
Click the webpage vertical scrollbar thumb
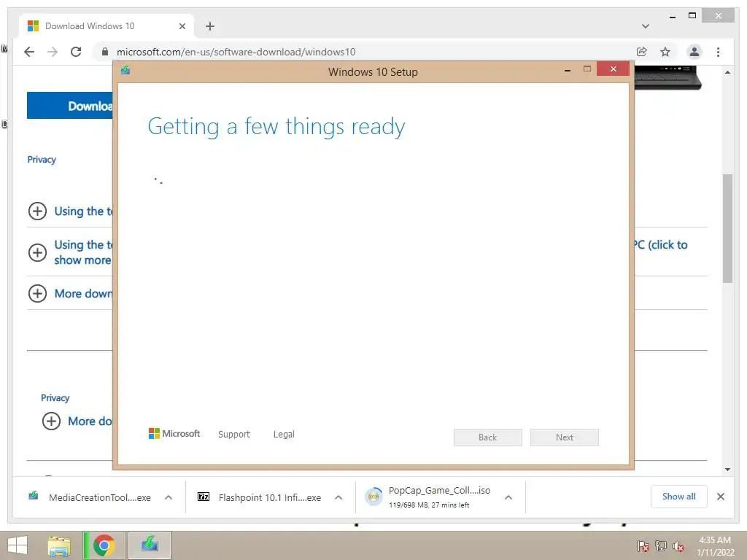[x=727, y=228]
